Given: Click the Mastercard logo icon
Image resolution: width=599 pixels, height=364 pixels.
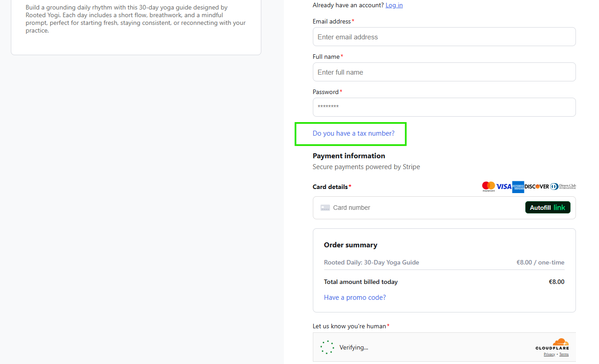Looking at the screenshot, I should (488, 186).
